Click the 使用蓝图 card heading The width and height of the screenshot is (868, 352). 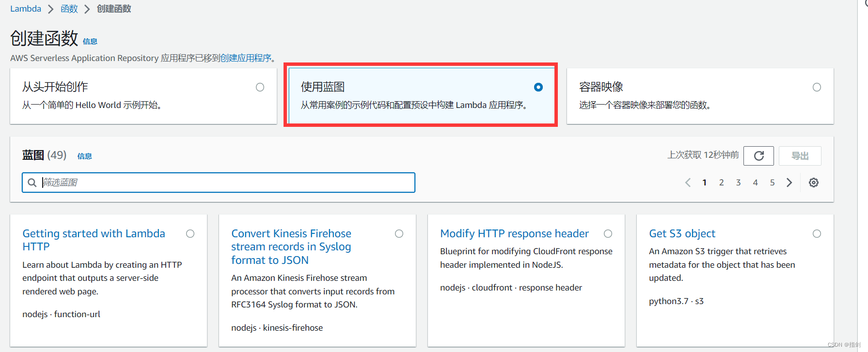[323, 87]
